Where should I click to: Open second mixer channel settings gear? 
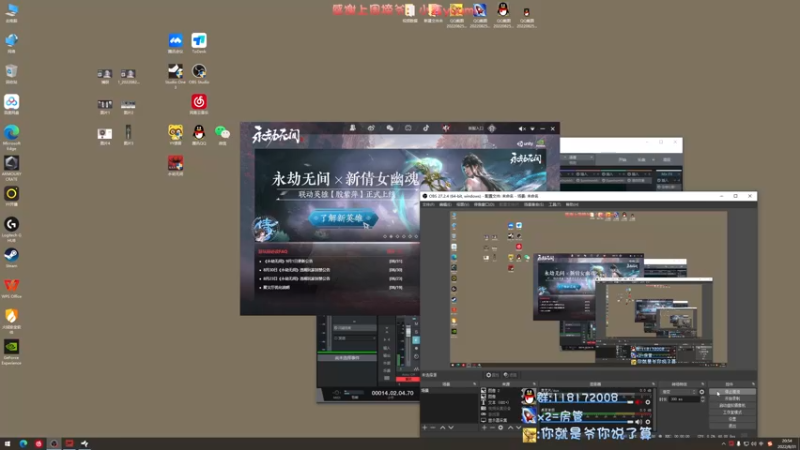click(x=648, y=422)
